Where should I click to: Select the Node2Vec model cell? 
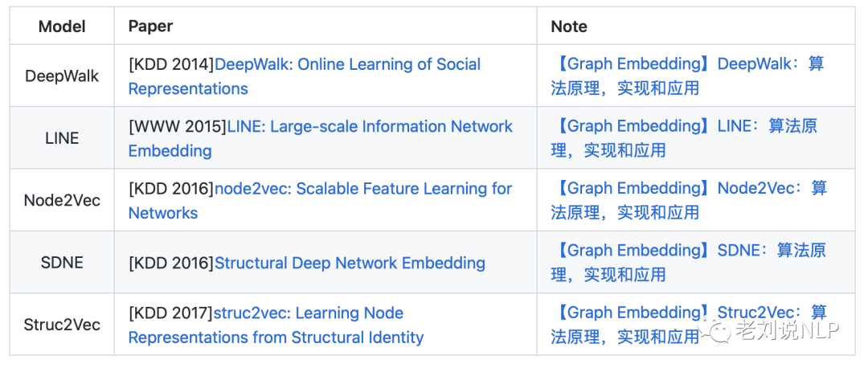[x=62, y=201]
